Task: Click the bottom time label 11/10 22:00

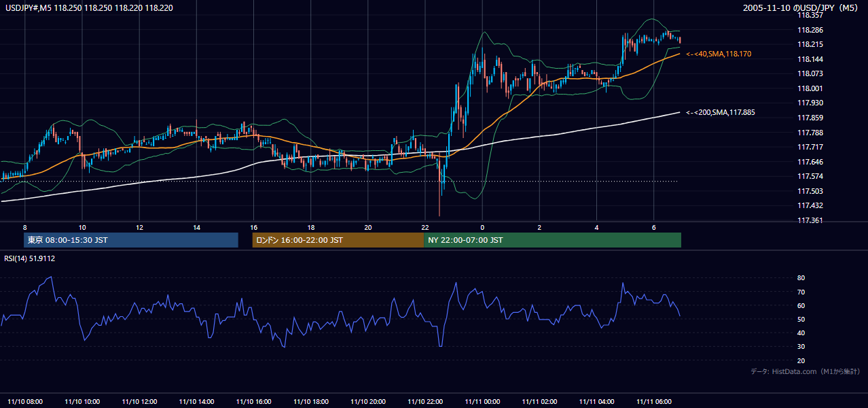Action: 425,402
